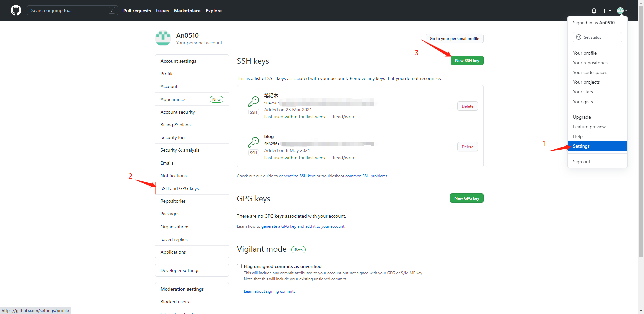Click the page vertical scrollbar

click(641, 134)
